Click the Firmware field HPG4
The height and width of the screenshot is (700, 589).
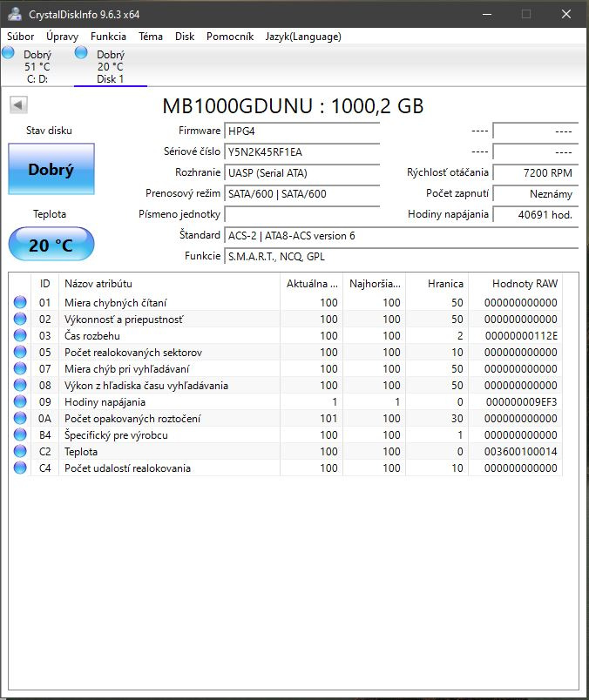click(301, 131)
